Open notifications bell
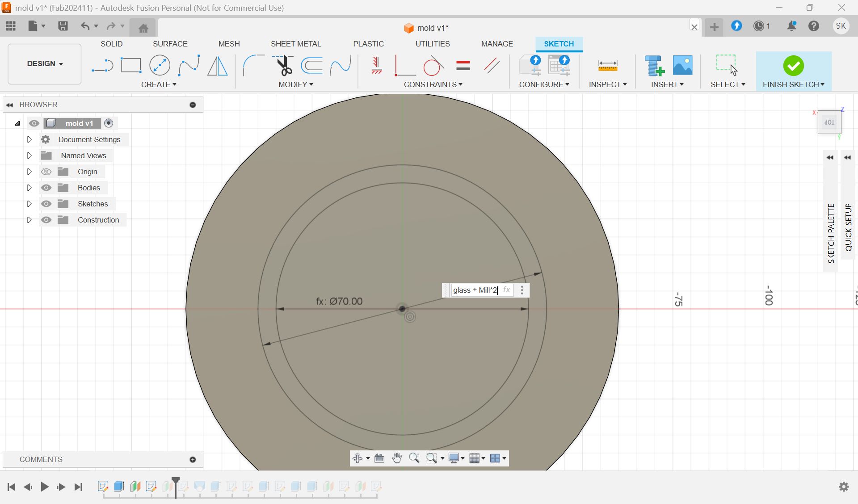Image resolution: width=858 pixels, height=504 pixels. (x=791, y=26)
